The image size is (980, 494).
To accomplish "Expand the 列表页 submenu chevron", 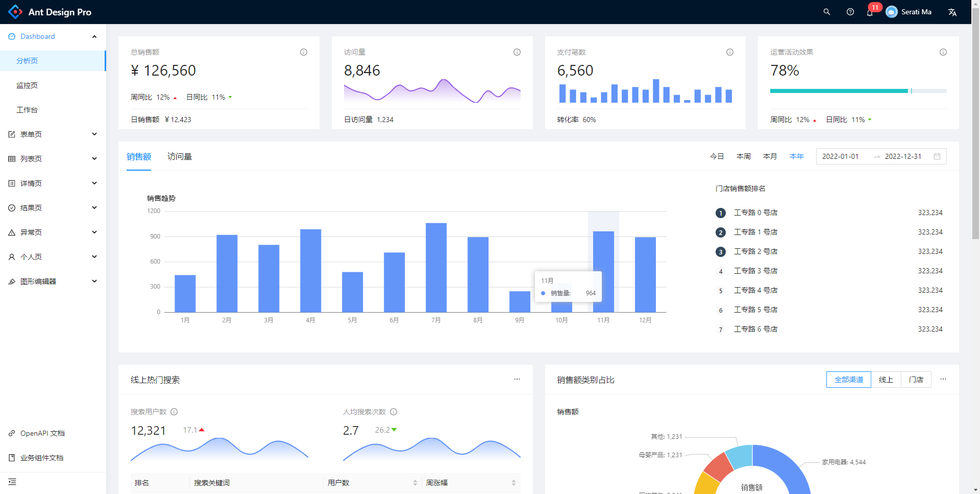I will [x=94, y=159].
